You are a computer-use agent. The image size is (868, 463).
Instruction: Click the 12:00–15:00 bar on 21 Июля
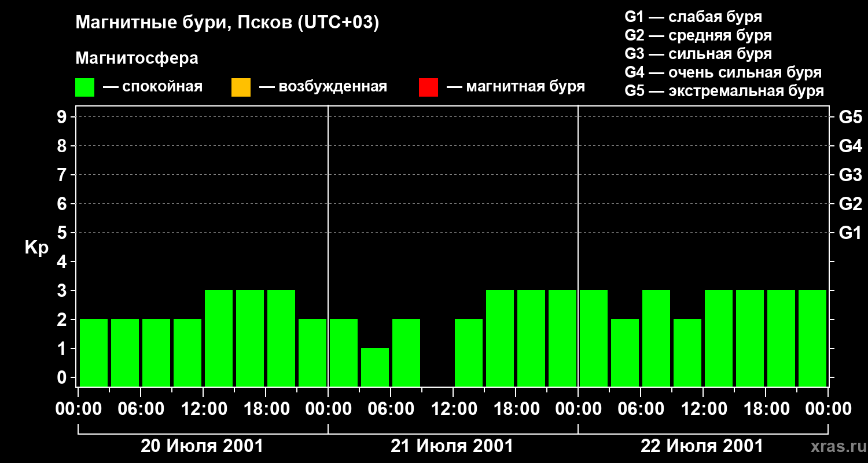(x=469, y=352)
